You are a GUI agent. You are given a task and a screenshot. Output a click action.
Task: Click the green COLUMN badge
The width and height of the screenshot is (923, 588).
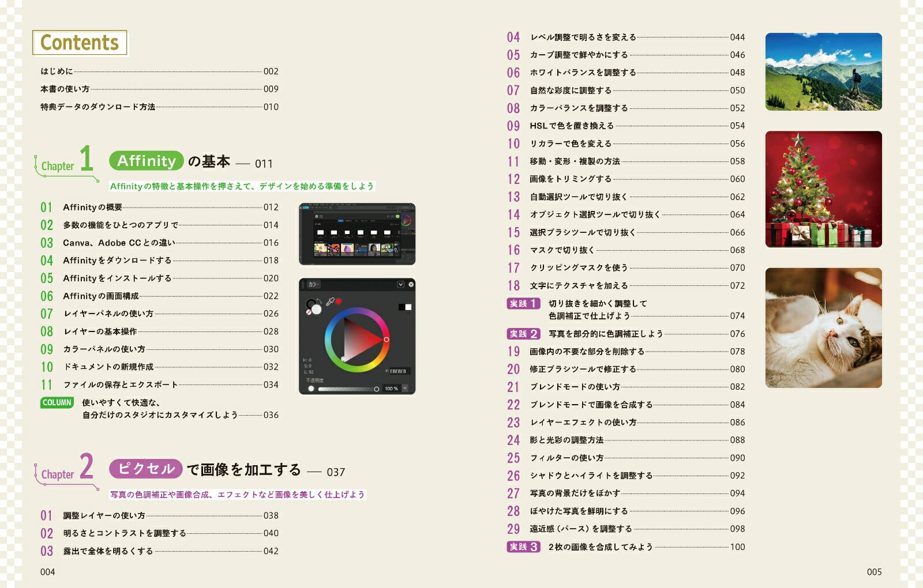[x=57, y=403]
